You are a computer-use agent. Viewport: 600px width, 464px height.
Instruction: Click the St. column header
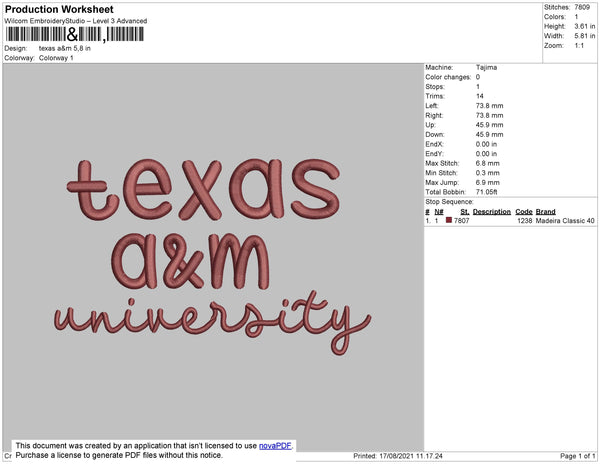465,212
